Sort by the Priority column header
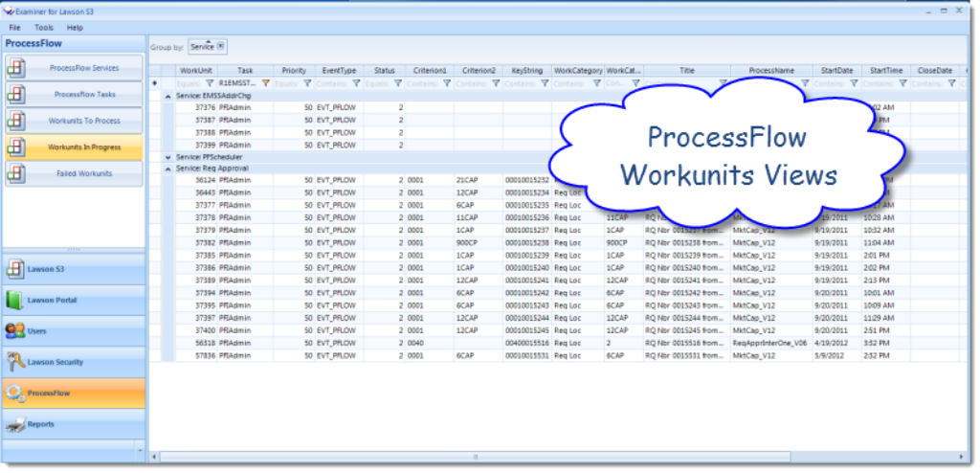Viewport: 980px width, 473px height. 294,71
